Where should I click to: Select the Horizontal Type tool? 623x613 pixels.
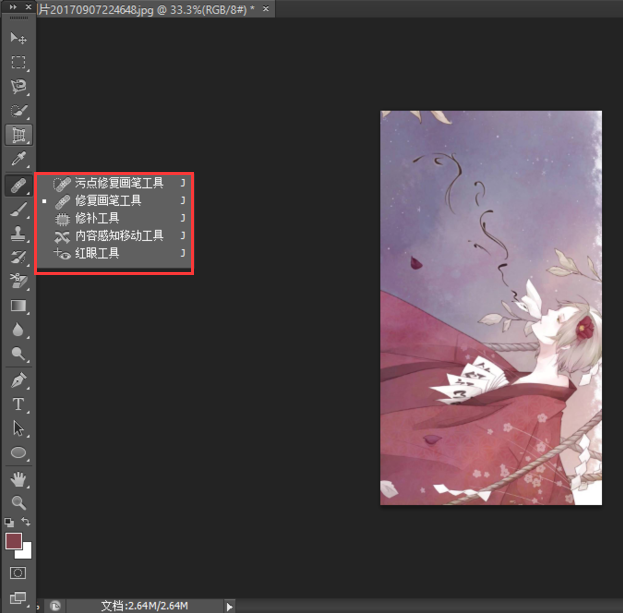[18, 404]
